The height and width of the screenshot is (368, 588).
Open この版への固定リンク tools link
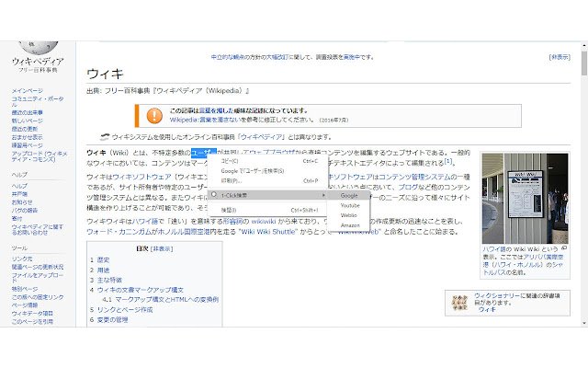pos(38,297)
